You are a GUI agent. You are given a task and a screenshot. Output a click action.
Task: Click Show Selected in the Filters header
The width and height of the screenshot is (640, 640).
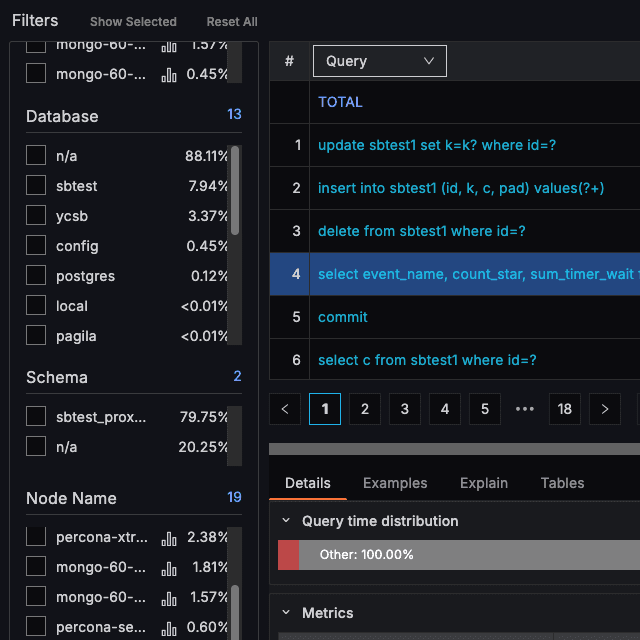tap(133, 22)
